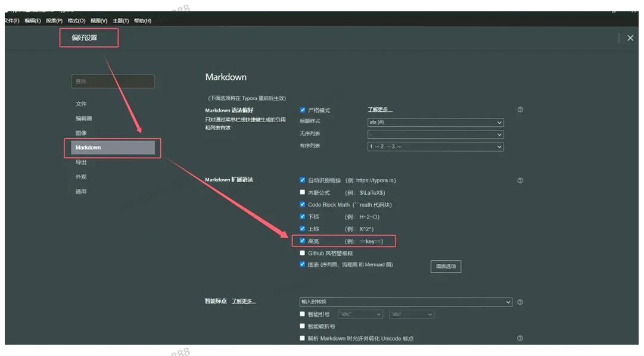The height and width of the screenshot is (356, 644).
Task: Toggle the 图表 diagrams checkbox
Action: pyautogui.click(x=302, y=264)
